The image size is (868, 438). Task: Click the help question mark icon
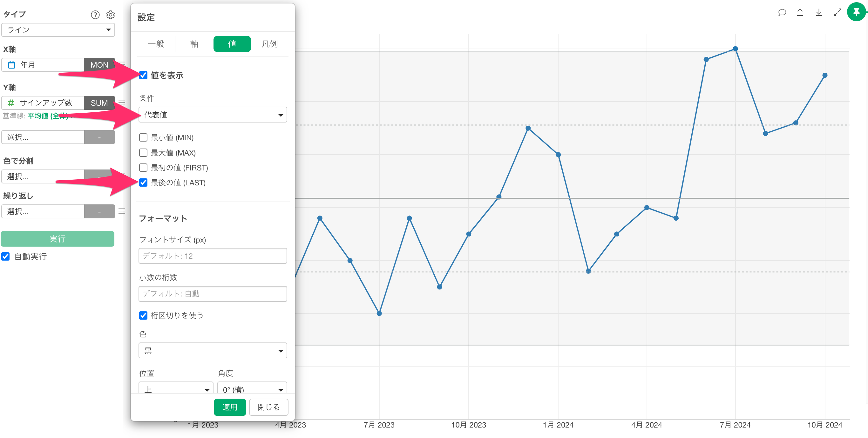[95, 15]
